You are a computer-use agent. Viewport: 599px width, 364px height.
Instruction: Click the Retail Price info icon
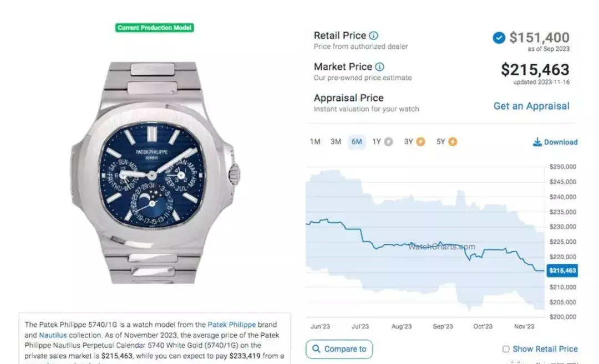(374, 36)
